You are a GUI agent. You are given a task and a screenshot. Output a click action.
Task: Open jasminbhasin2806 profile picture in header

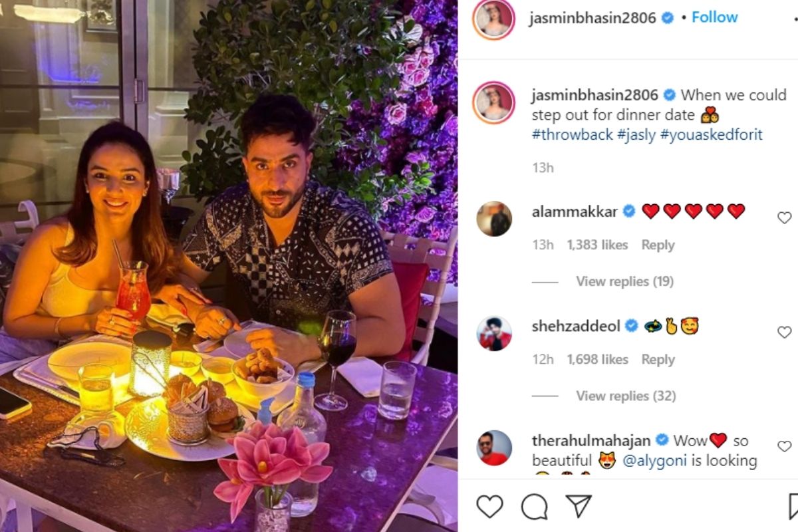(x=494, y=19)
